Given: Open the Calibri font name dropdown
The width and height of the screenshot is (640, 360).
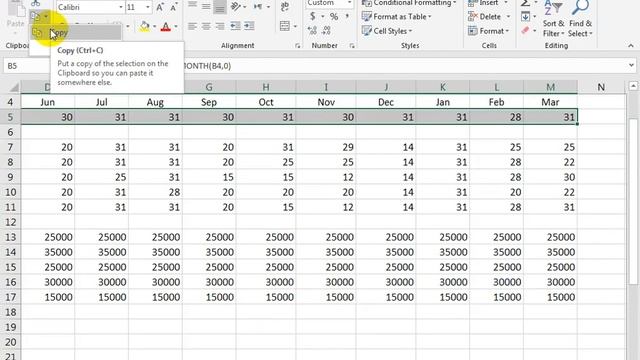Looking at the screenshot, I should click(120, 7).
